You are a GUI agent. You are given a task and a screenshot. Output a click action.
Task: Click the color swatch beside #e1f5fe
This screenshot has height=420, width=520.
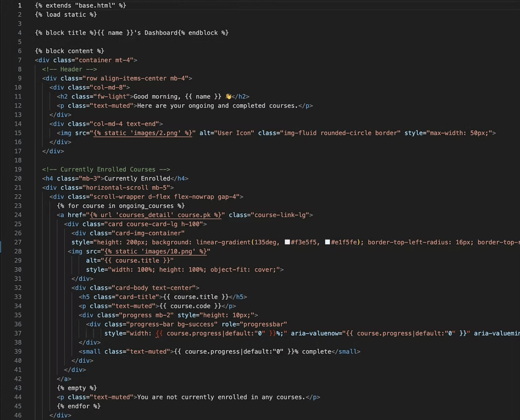click(327, 242)
